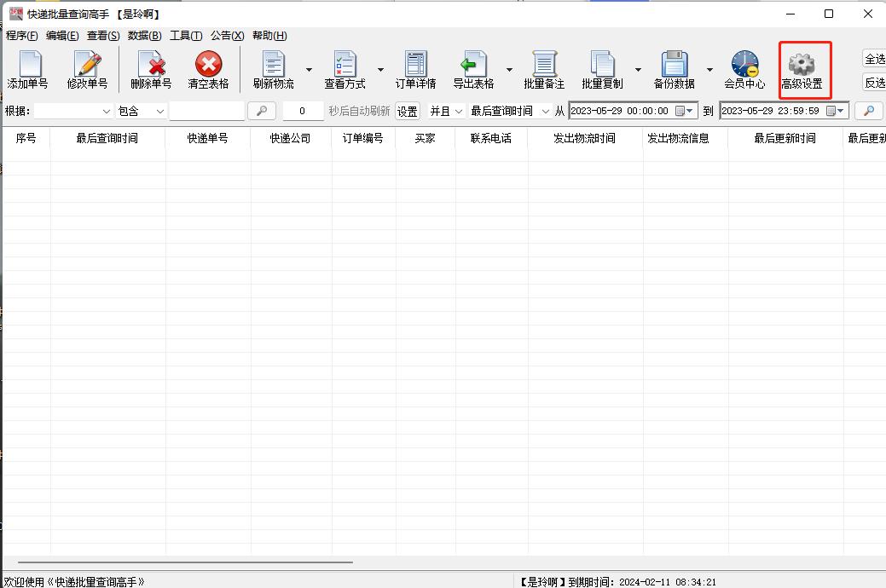
Task: Open the 数据(B) menu
Action: (144, 36)
